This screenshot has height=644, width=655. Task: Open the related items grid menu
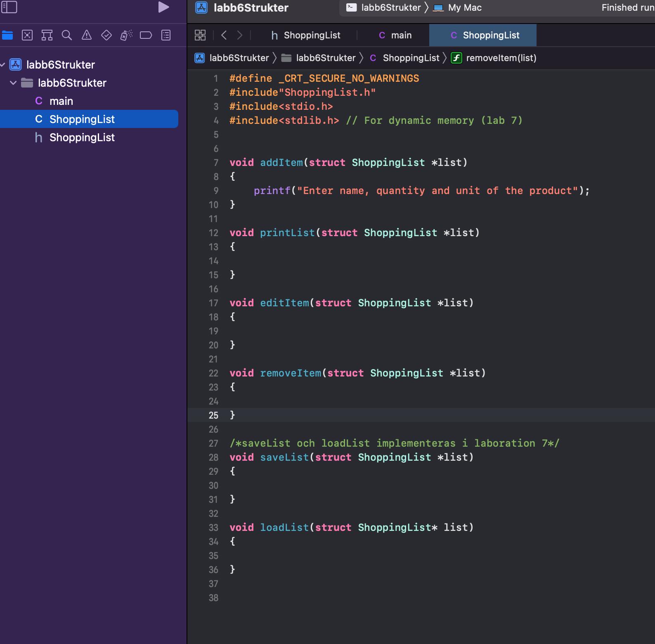pyautogui.click(x=200, y=36)
